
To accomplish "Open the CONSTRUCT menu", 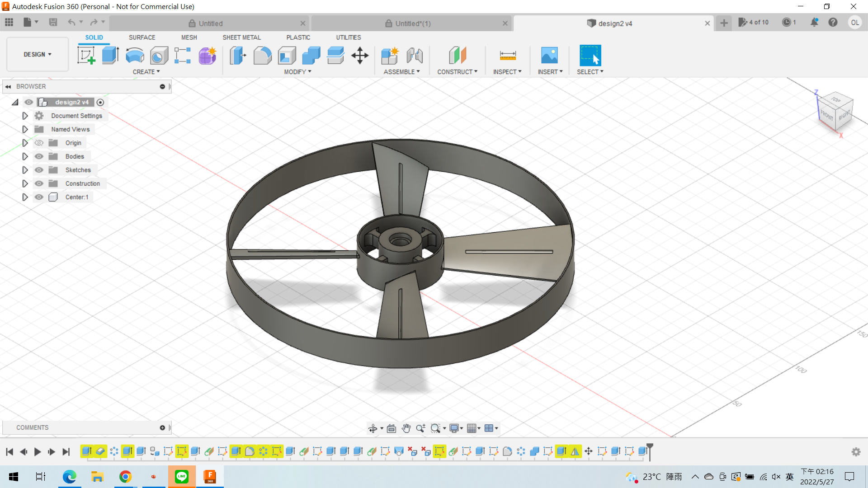I will 457,72.
